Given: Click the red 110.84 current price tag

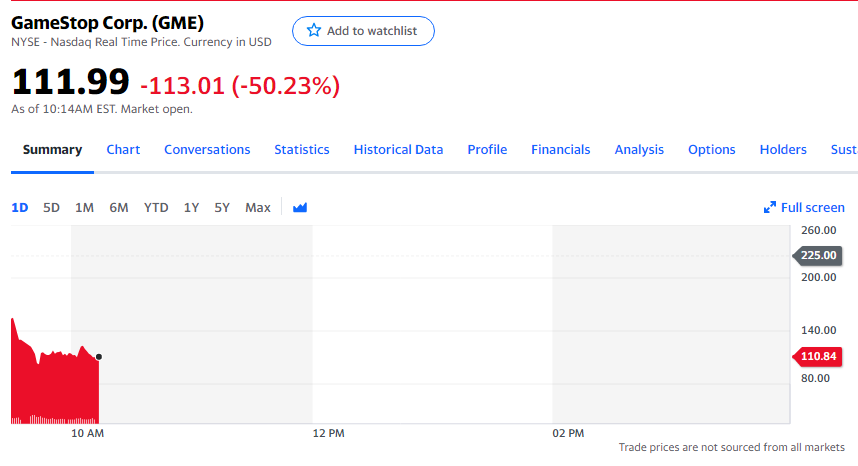Looking at the screenshot, I should [818, 356].
